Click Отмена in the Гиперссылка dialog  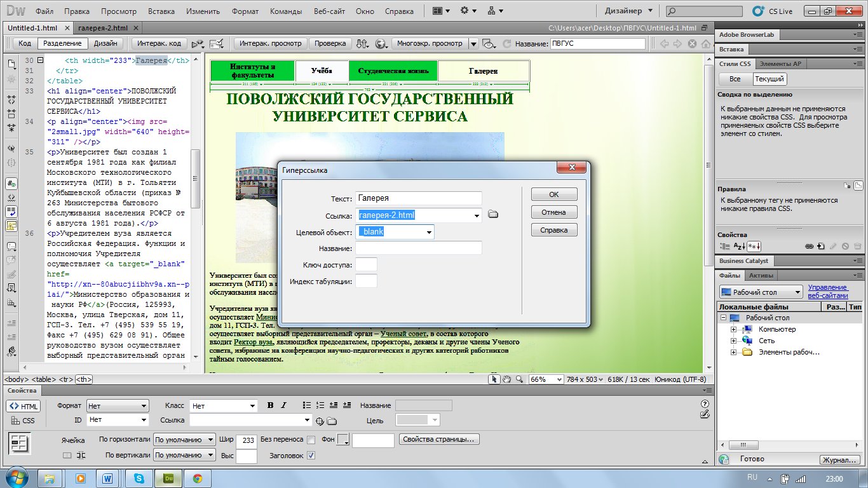tap(554, 212)
